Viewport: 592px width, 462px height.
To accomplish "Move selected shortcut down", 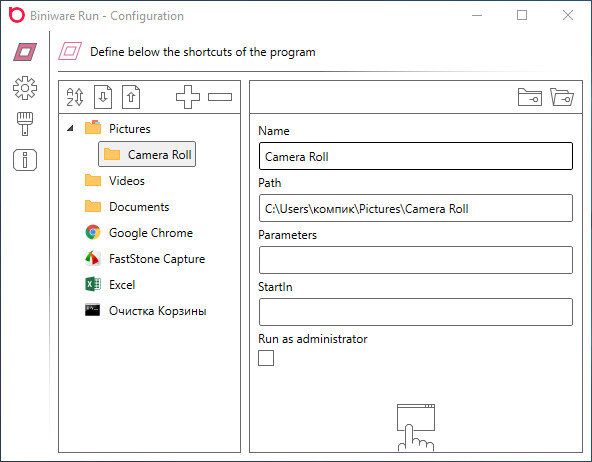I will [x=103, y=97].
